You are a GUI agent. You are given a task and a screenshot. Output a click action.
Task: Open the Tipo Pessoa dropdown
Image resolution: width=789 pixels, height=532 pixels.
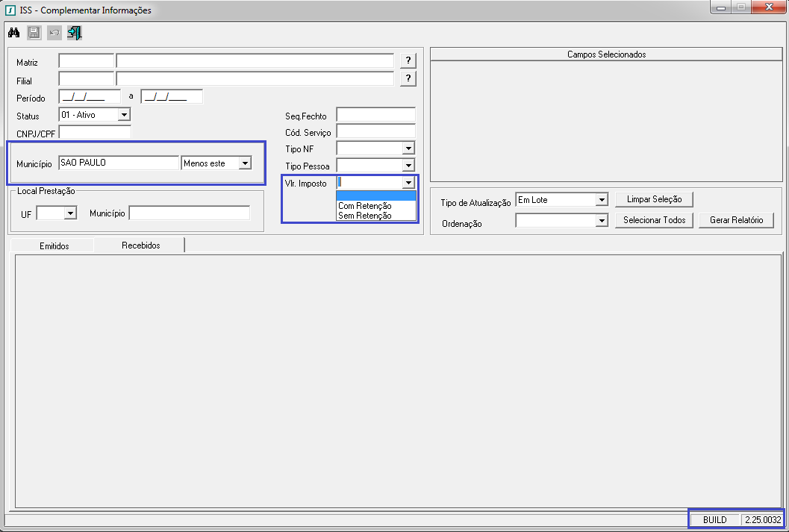click(408, 166)
